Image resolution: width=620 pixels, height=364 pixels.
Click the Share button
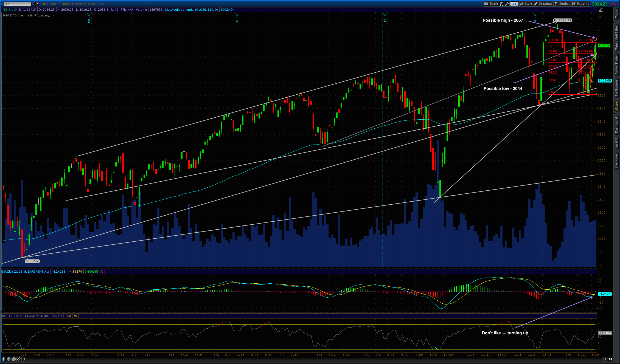tap(491, 4)
